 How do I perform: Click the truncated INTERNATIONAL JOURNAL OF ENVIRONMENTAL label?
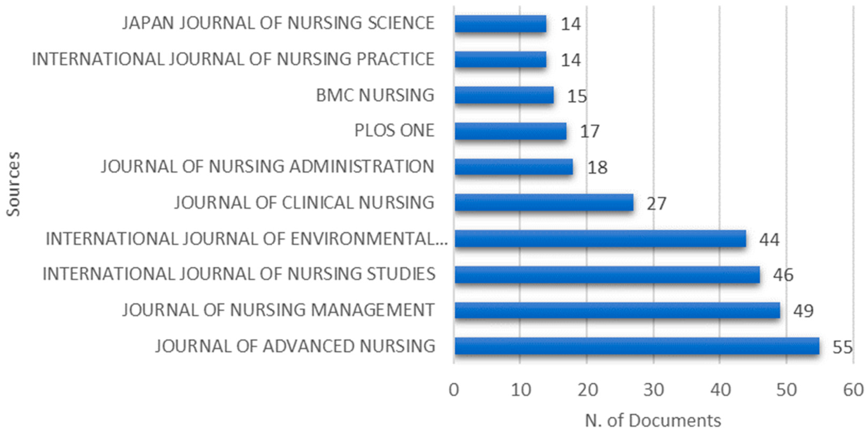click(x=247, y=239)
